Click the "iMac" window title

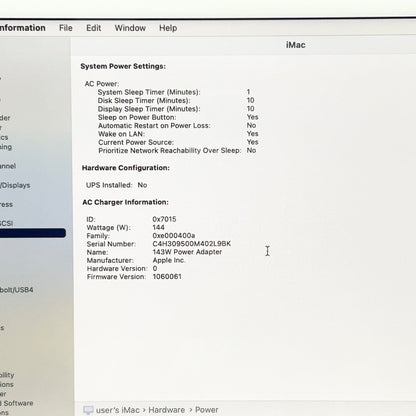tap(296, 45)
